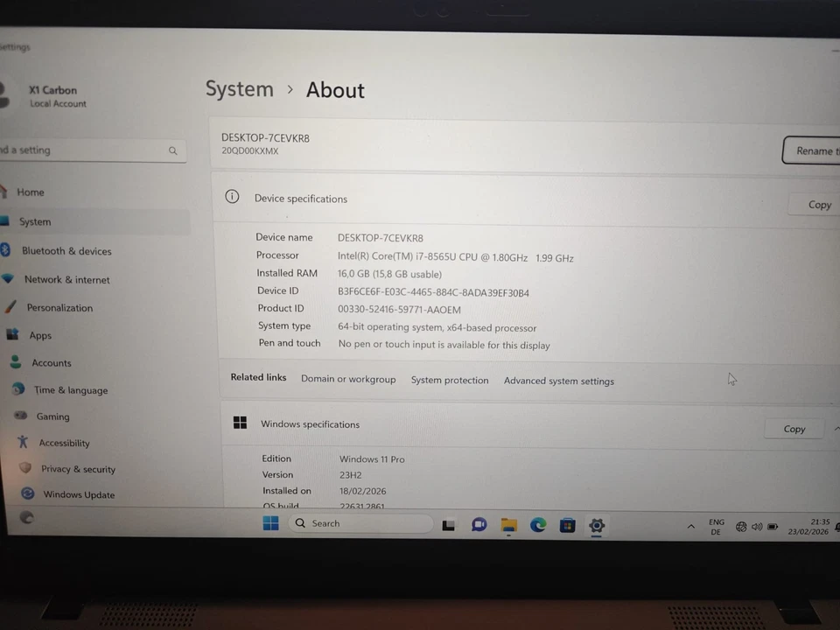The width and height of the screenshot is (840, 630).
Task: Click the Bluetooth icon in sidebar
Action: tap(5, 249)
